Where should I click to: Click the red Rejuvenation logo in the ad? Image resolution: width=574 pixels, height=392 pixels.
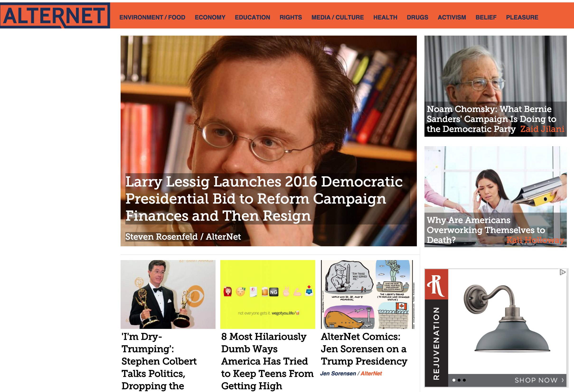pos(436,284)
